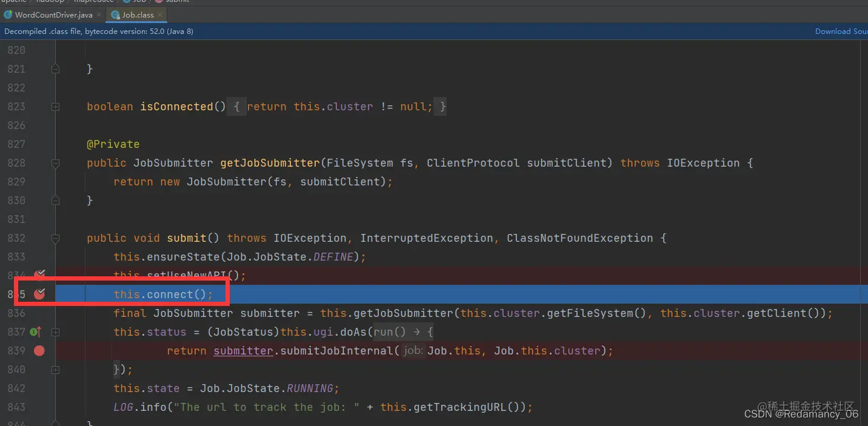The image size is (868, 426).
Task: Click the fold marker on line 840
Action: [x=55, y=370]
